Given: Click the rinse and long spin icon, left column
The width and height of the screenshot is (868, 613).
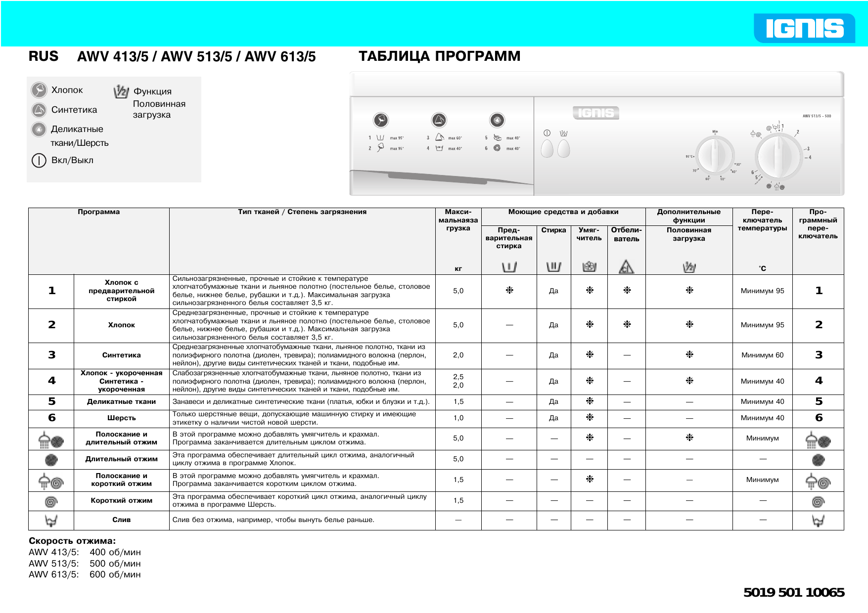Looking at the screenshot, I should pyautogui.click(x=51, y=439).
